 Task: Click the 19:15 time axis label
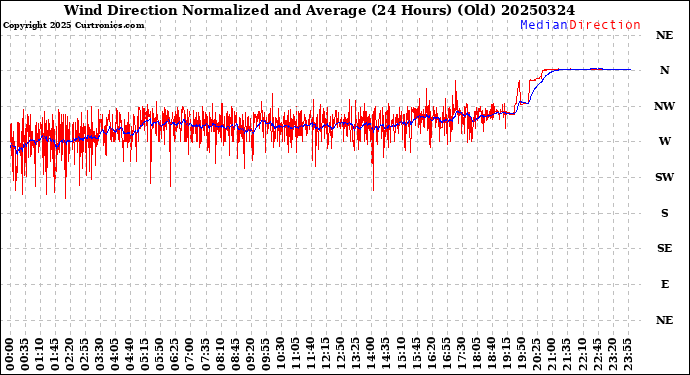tap(506, 355)
